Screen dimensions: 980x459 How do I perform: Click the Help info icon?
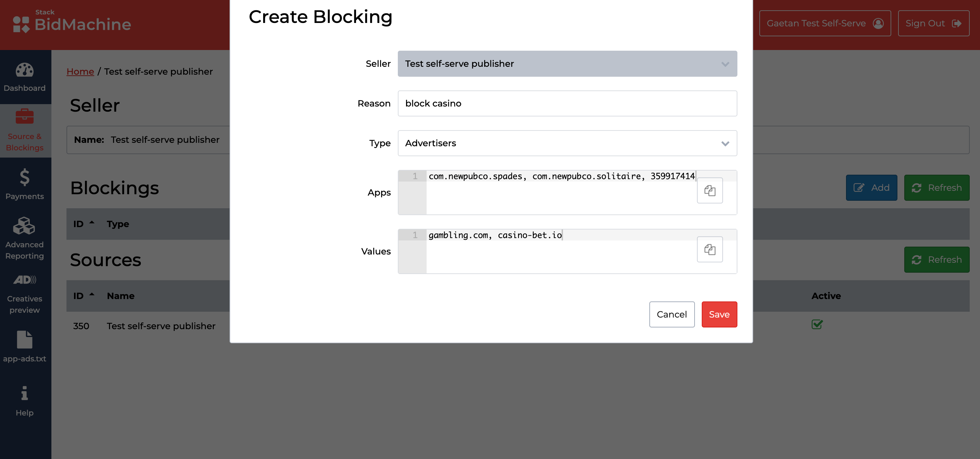click(x=24, y=393)
